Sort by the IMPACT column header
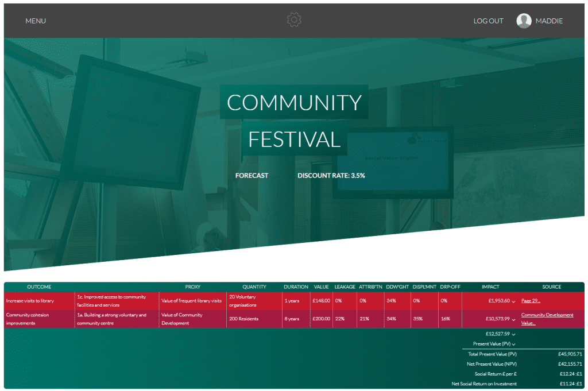The image size is (588, 391). 491,287
